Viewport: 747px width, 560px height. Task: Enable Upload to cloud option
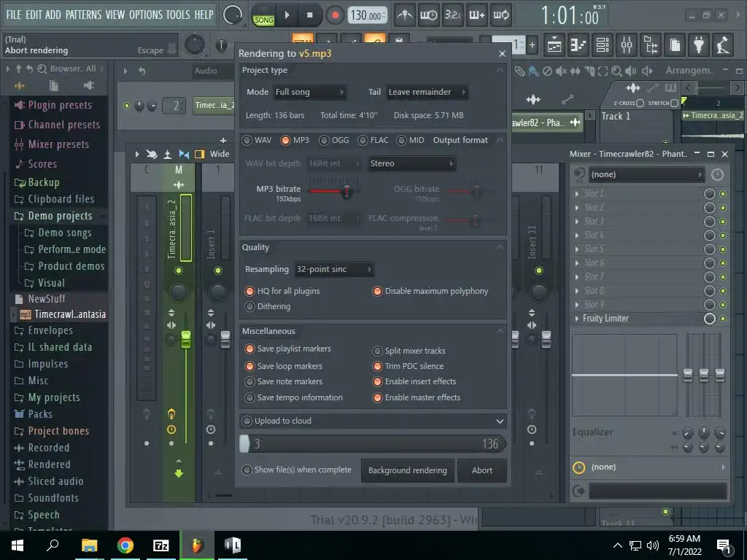pos(276,421)
